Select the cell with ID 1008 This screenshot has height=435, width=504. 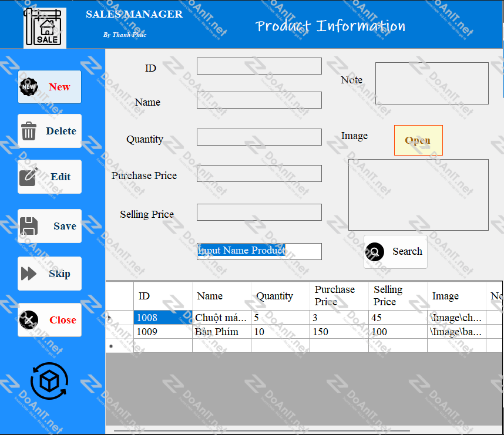click(x=163, y=318)
